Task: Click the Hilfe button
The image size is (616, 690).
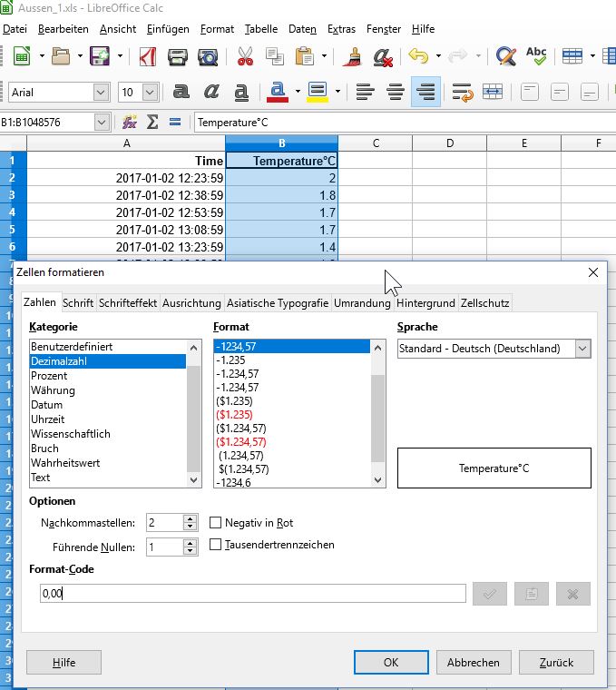Action: (64, 662)
